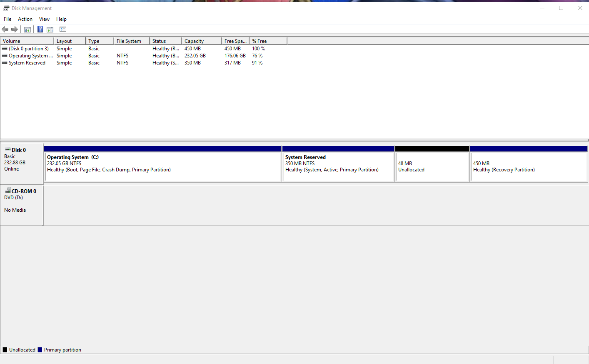Select the 450 MB Recovery Partition block
Screen dimensions: 589x364
click(529, 164)
